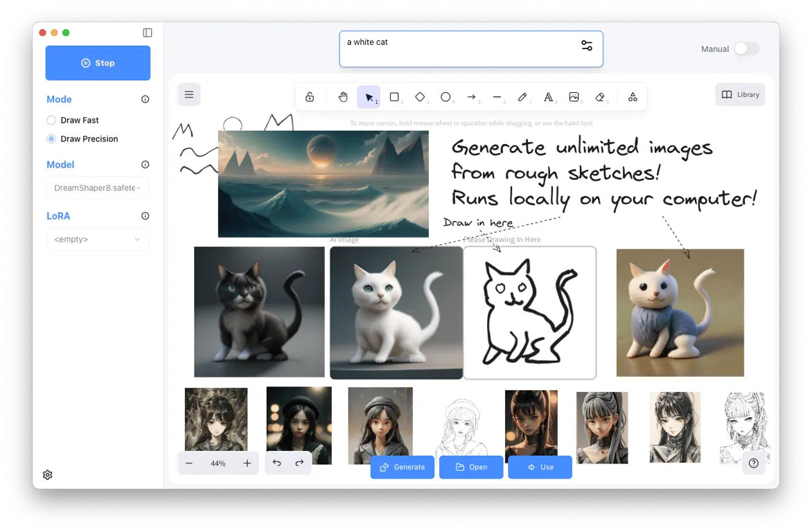Select the Ellipse tool

coord(445,96)
